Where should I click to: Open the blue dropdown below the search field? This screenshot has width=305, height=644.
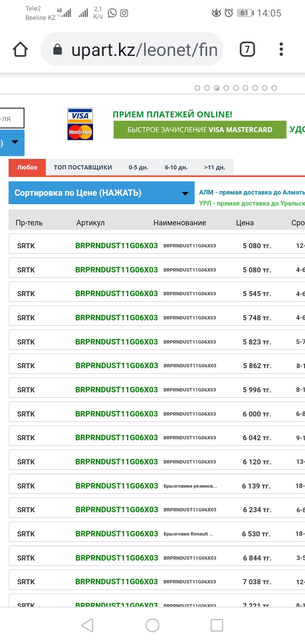click(x=12, y=143)
